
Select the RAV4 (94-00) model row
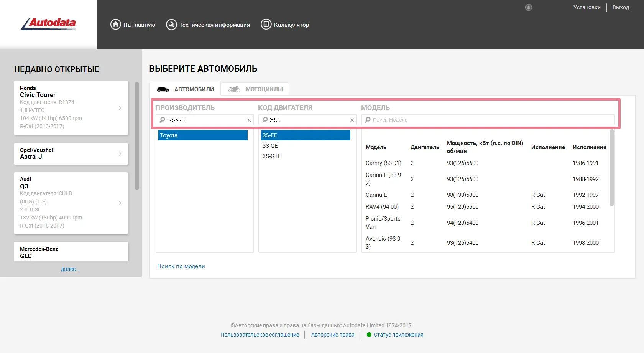click(486, 207)
